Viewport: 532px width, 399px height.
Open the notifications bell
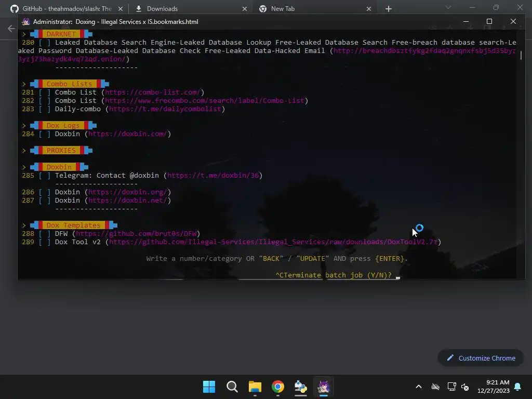point(518,387)
